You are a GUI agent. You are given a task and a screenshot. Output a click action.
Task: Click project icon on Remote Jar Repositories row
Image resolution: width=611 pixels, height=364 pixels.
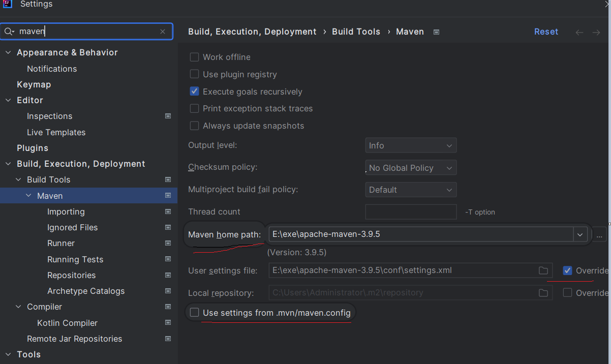click(168, 339)
